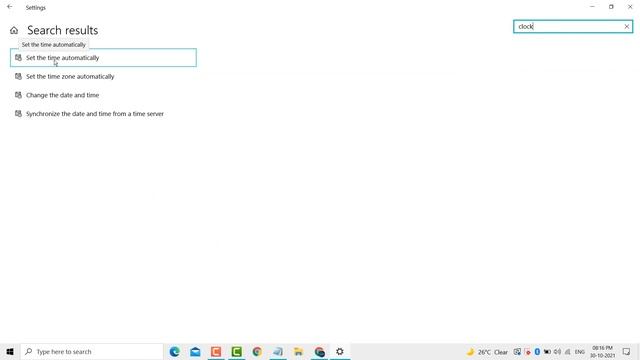This screenshot has width=640, height=360.
Task: Restore down the Settings window
Action: [611, 7]
